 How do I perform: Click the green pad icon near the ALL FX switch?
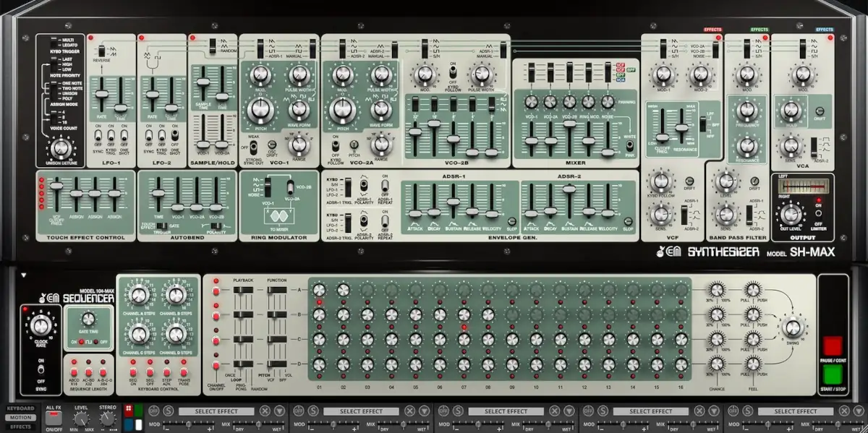137,411
